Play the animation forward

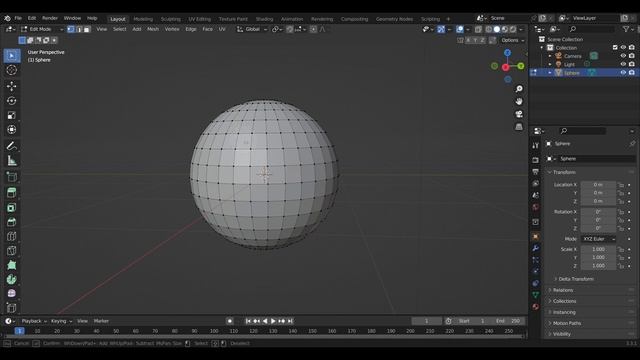pyautogui.click(x=273, y=321)
